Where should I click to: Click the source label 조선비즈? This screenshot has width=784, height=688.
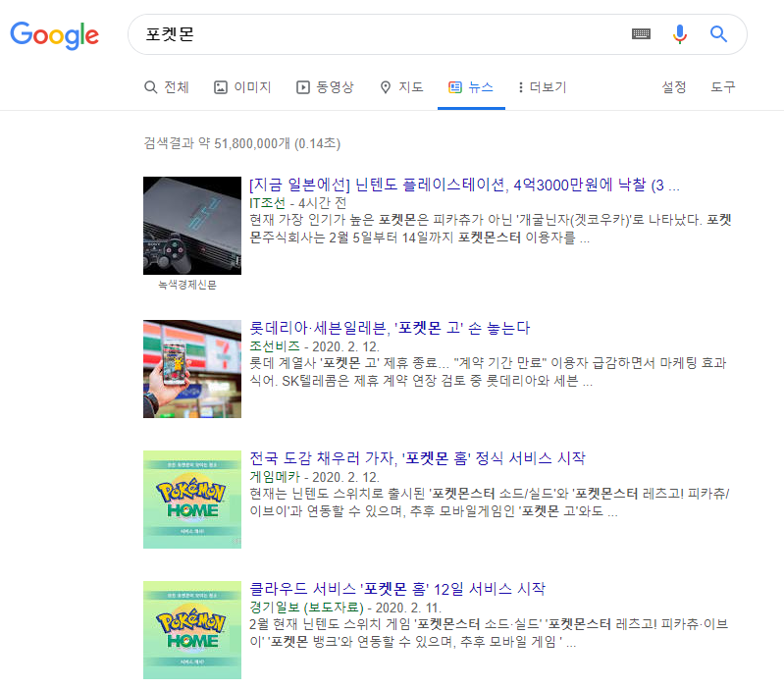[275, 346]
